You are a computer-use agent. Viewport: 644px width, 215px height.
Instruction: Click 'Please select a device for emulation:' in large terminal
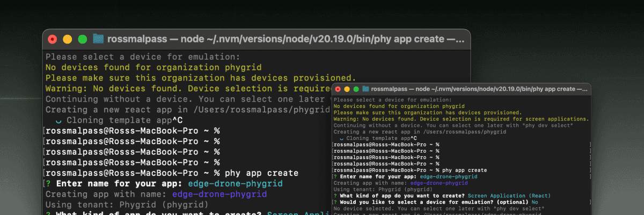[x=143, y=56]
